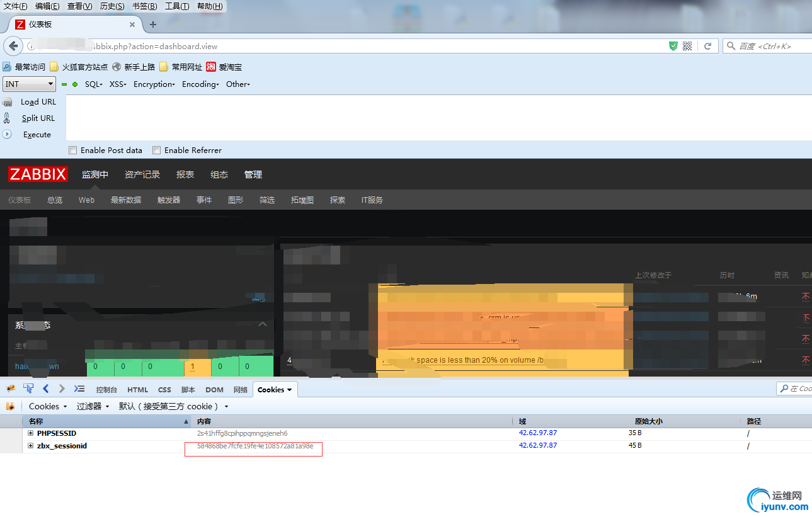
Task: Open the 编辑(E) menu
Action: click(x=47, y=6)
